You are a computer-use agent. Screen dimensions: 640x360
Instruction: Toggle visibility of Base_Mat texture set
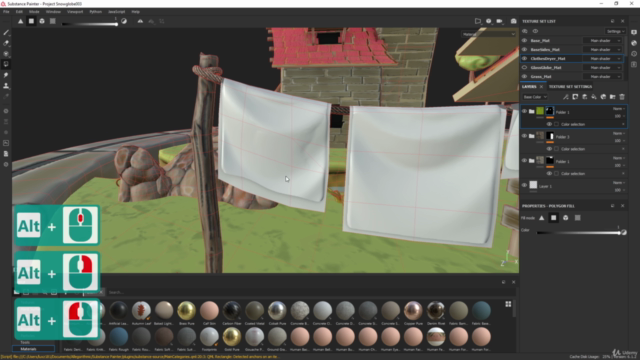coord(524,40)
